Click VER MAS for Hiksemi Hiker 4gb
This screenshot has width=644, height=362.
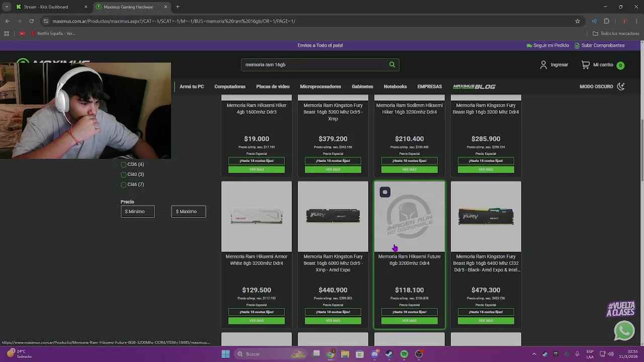coord(257,169)
